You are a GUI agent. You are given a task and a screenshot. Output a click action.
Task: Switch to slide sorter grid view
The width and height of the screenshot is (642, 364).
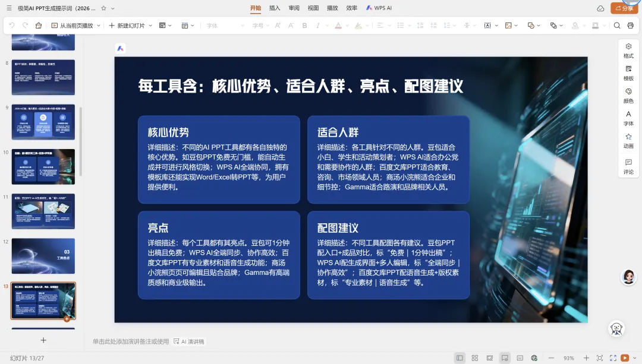[x=475, y=358]
